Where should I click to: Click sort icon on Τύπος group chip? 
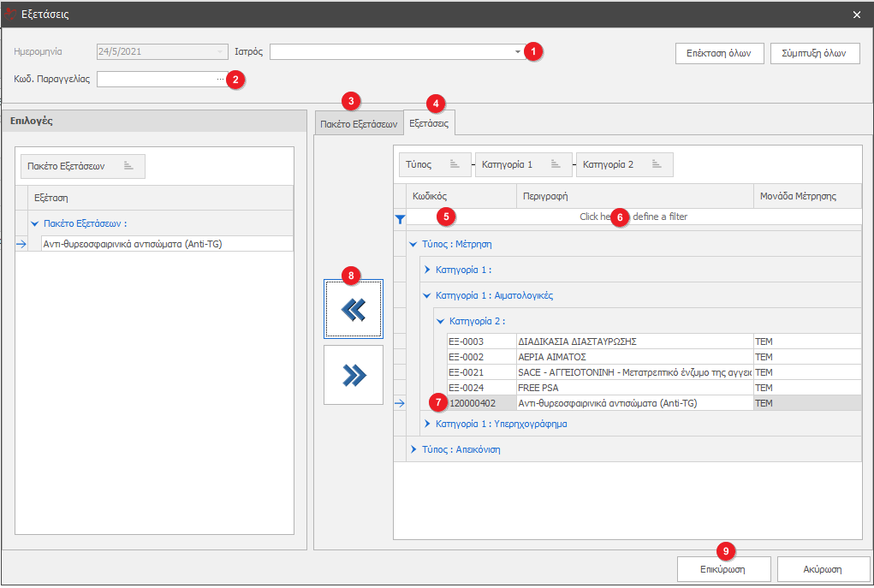coord(455,164)
